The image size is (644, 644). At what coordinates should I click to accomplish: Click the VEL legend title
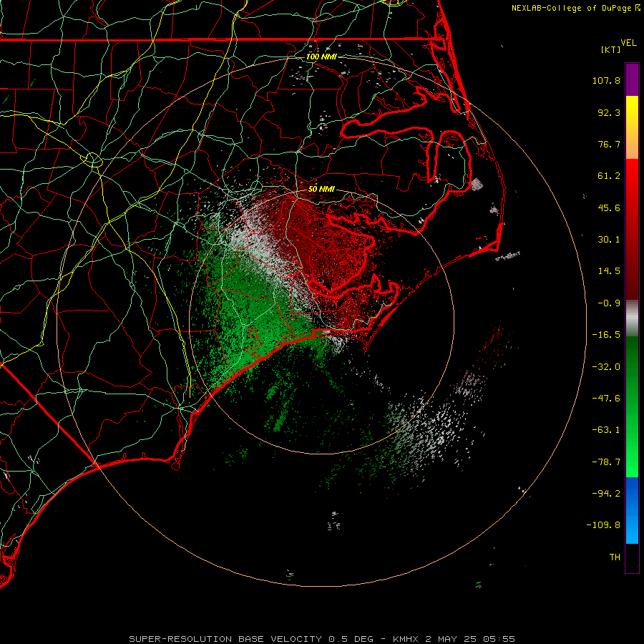tap(629, 43)
